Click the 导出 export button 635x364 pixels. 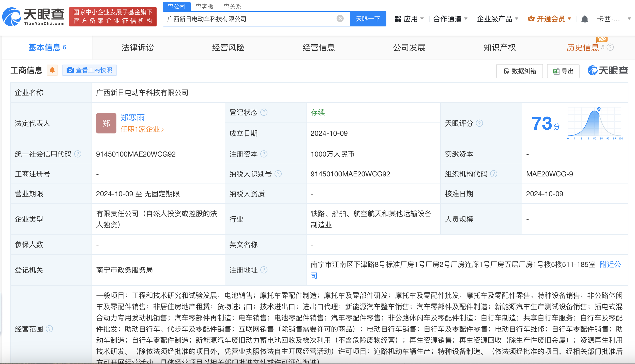click(x=563, y=71)
